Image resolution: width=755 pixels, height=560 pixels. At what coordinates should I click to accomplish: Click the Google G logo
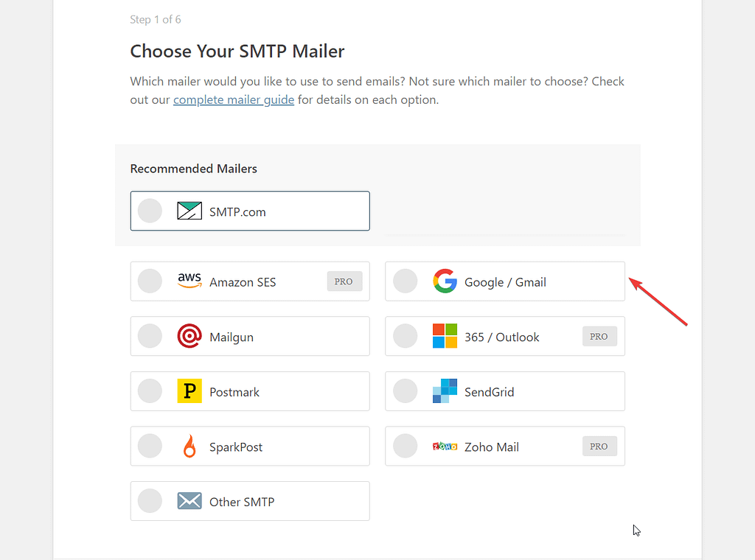[445, 281]
